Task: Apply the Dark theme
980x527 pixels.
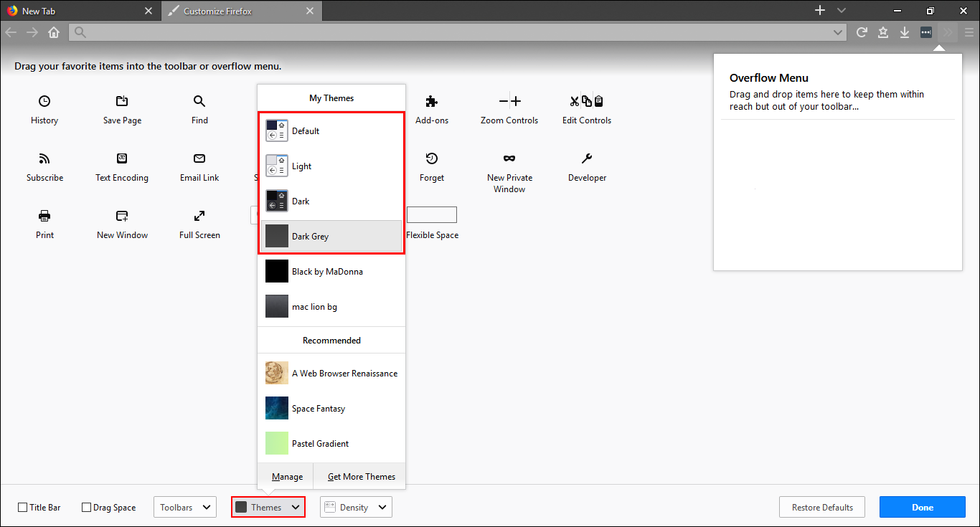Action: tap(331, 201)
